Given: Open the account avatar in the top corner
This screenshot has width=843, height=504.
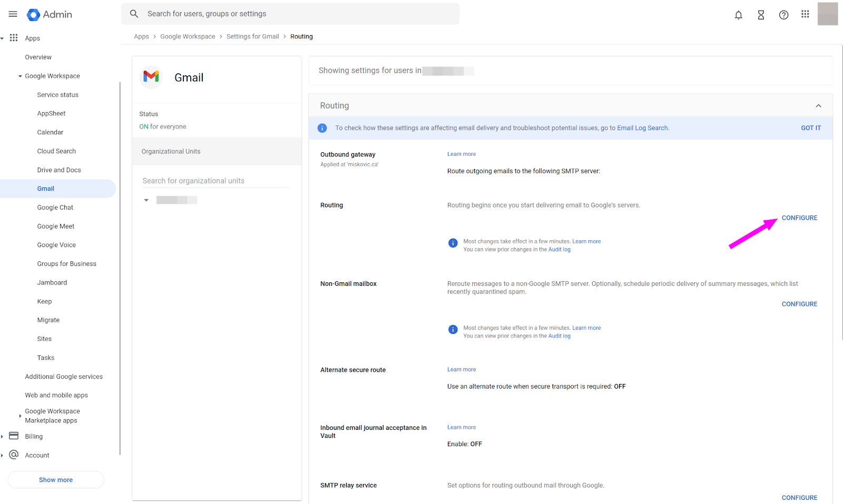Looking at the screenshot, I should [x=828, y=14].
